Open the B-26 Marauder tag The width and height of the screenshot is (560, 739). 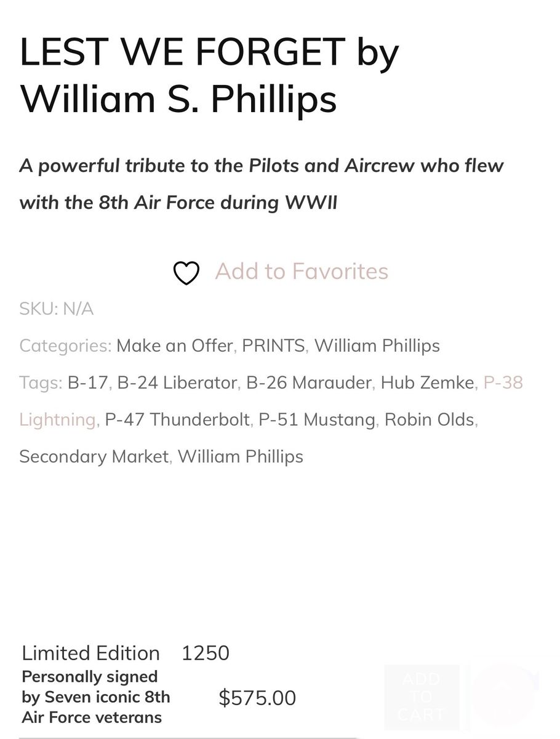(309, 382)
